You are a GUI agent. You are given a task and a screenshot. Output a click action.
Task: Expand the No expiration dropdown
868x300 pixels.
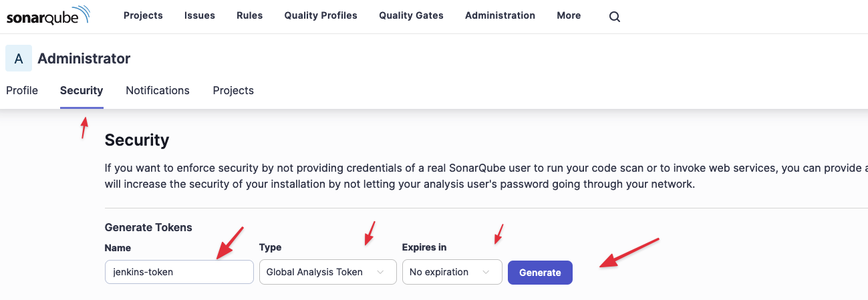[452, 272]
